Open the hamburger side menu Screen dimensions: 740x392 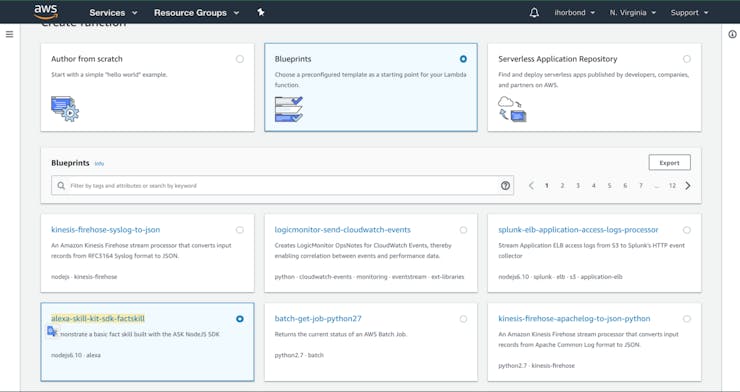click(x=9, y=34)
